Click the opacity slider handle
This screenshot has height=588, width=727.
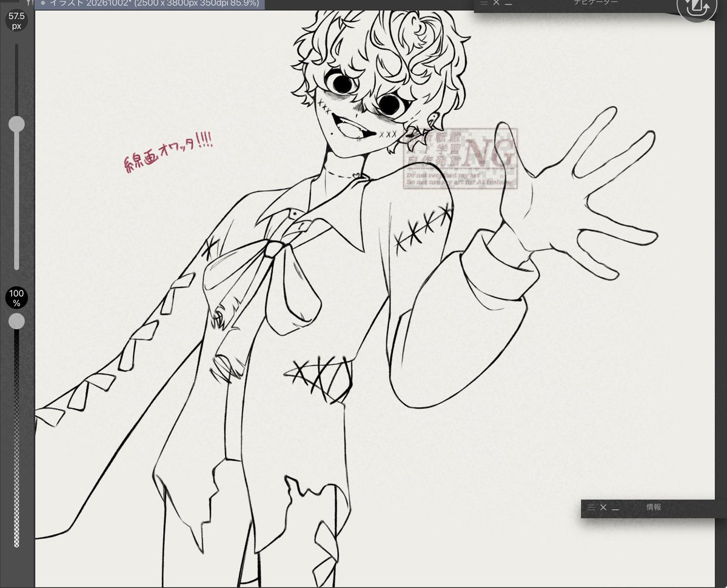pos(17,321)
